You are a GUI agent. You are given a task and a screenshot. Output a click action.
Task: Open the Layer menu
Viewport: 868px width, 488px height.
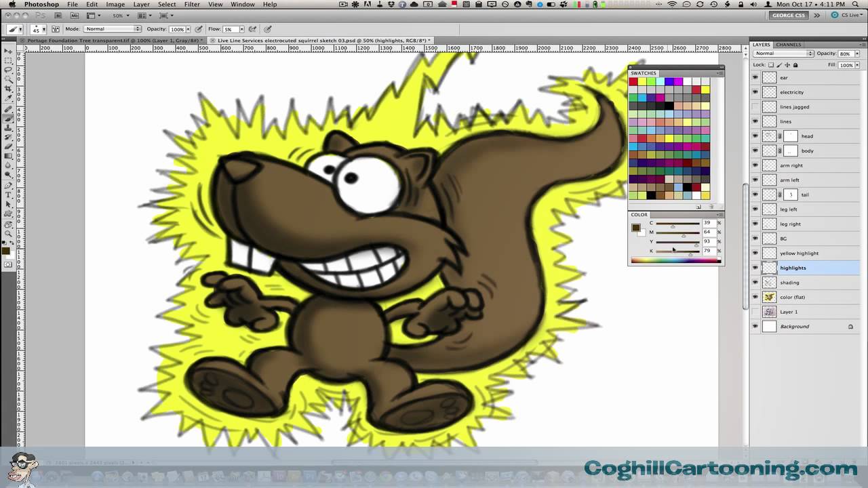(x=141, y=4)
